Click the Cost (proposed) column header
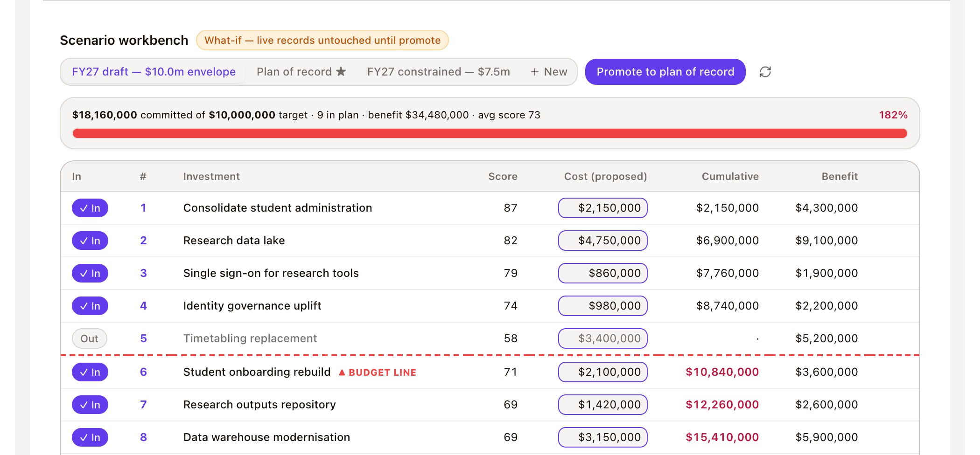Viewport: 980px width, 455px height. pyautogui.click(x=605, y=176)
